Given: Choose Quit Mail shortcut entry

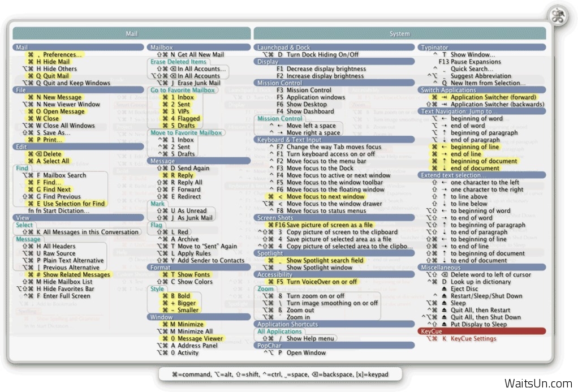Looking at the screenshot, I should click(x=56, y=76).
